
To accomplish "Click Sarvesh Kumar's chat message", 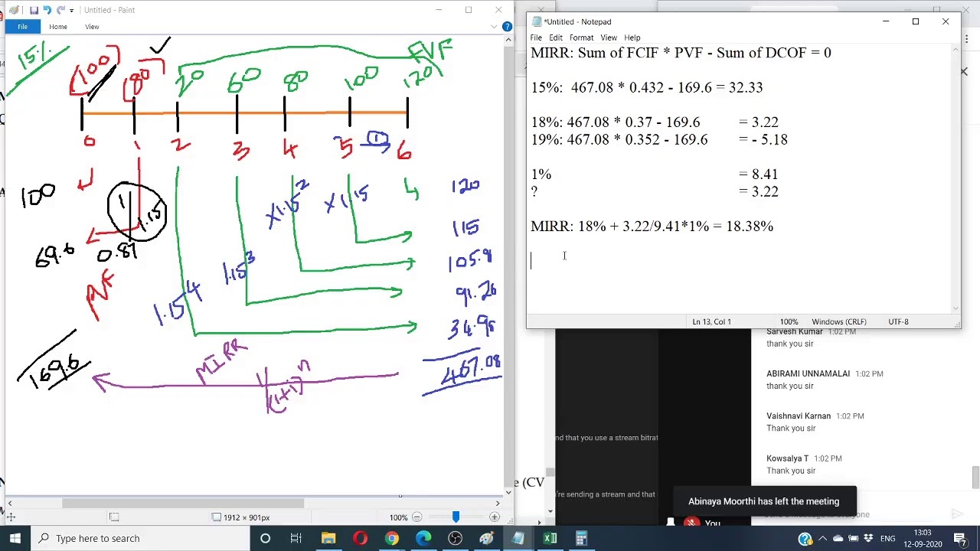I will point(790,344).
